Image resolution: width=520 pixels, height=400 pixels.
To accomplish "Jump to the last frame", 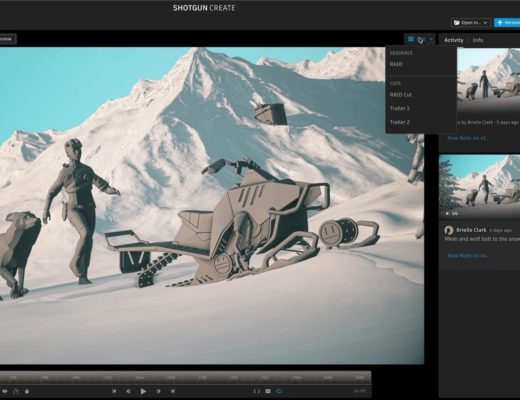I will tap(173, 391).
